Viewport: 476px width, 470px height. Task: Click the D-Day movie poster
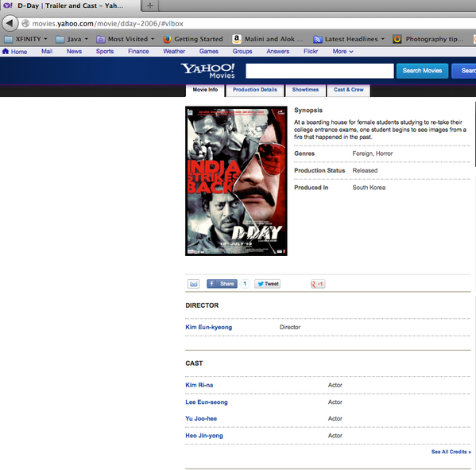pyautogui.click(x=236, y=181)
